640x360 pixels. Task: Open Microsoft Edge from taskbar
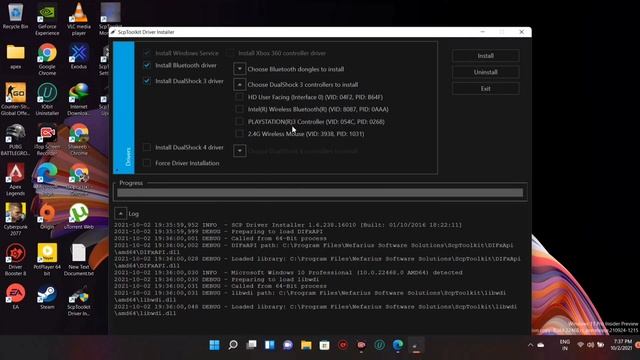coord(398,345)
